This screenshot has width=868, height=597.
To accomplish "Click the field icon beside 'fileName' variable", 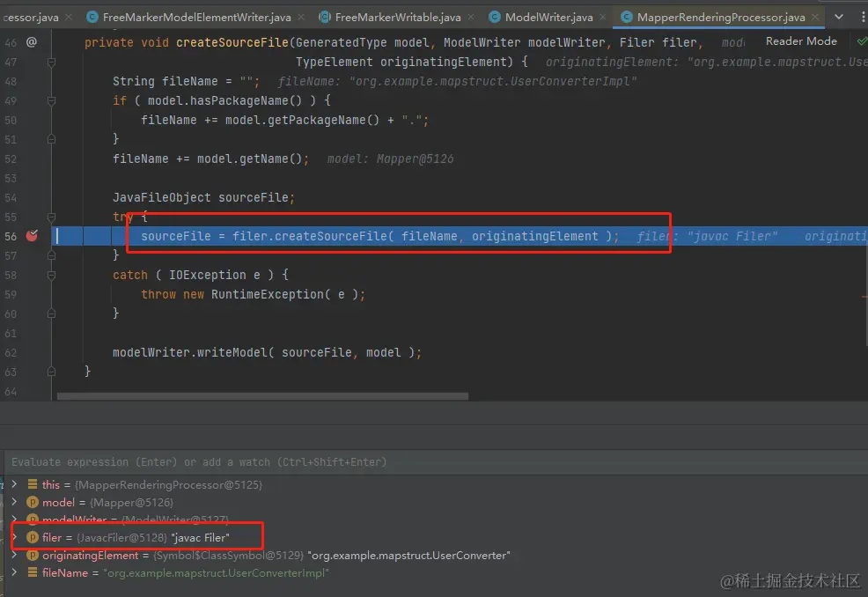I will tap(32, 572).
